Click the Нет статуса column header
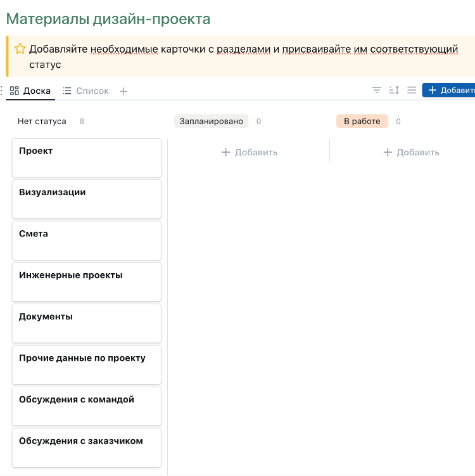 42,121
